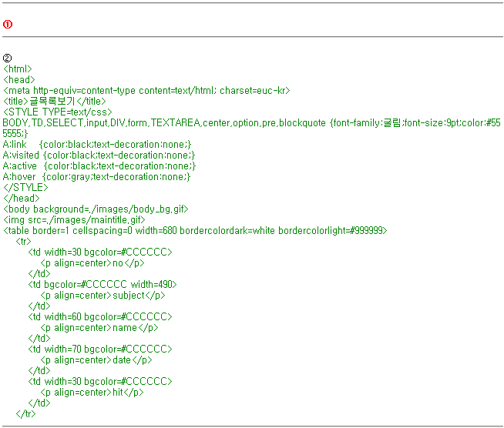This screenshot has width=504, height=428.
Task: Click the black circled number 2 marker
Action: coord(8,59)
